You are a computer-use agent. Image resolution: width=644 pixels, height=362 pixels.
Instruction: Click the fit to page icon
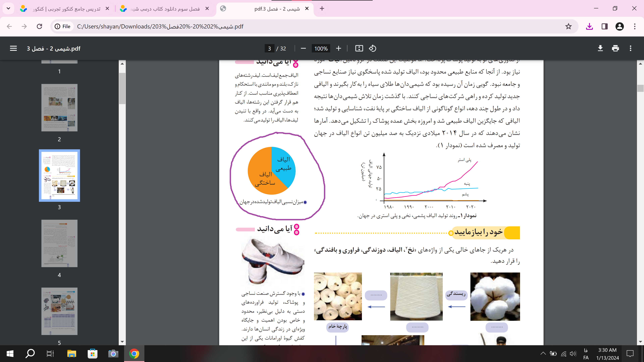click(x=359, y=48)
